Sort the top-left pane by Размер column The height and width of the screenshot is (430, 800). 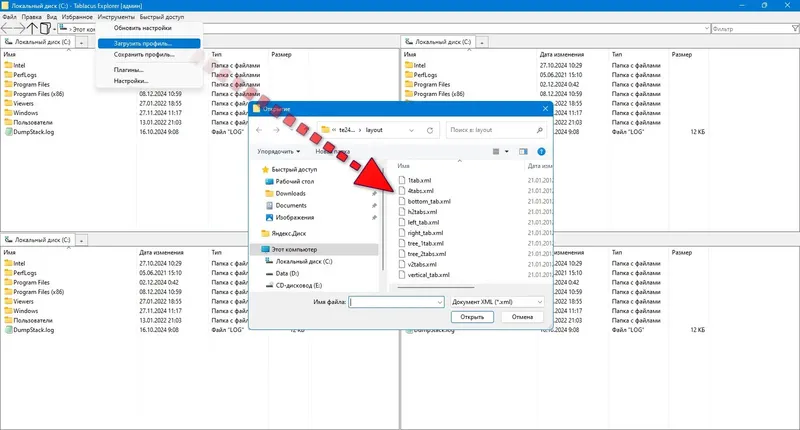(x=281, y=54)
